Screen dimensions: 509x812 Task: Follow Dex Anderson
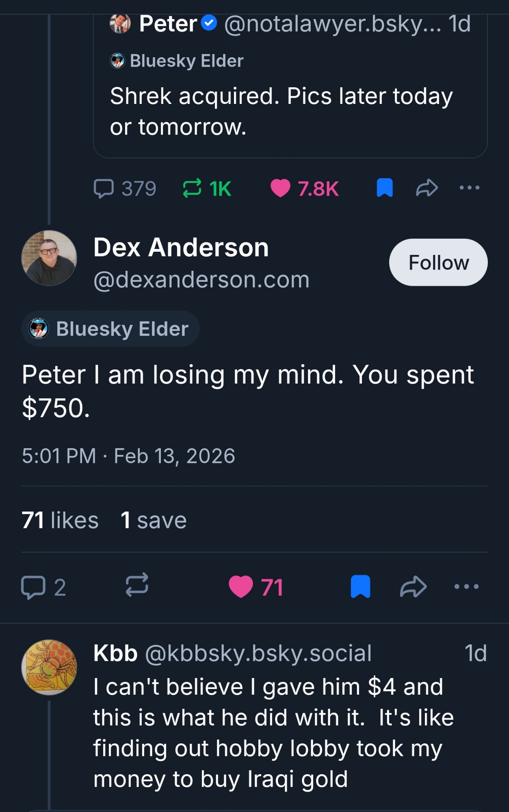click(x=438, y=262)
